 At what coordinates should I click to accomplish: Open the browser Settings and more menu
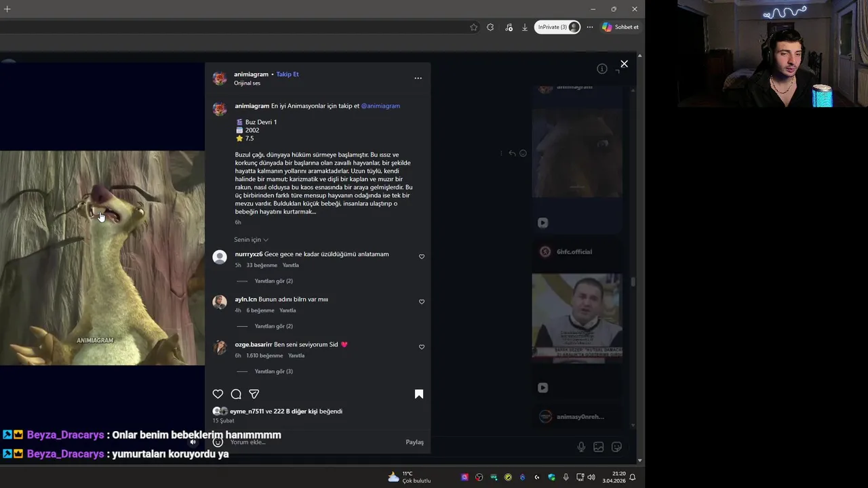click(x=590, y=27)
